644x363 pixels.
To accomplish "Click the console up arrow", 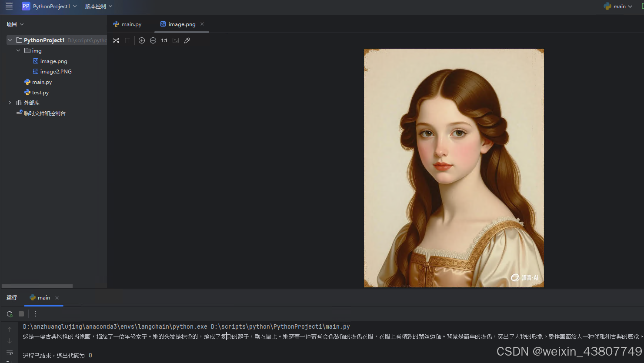I will pos(10,330).
